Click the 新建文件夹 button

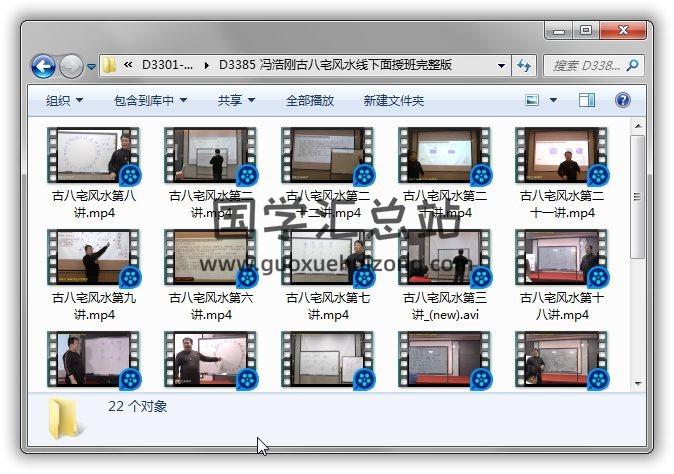click(x=393, y=100)
